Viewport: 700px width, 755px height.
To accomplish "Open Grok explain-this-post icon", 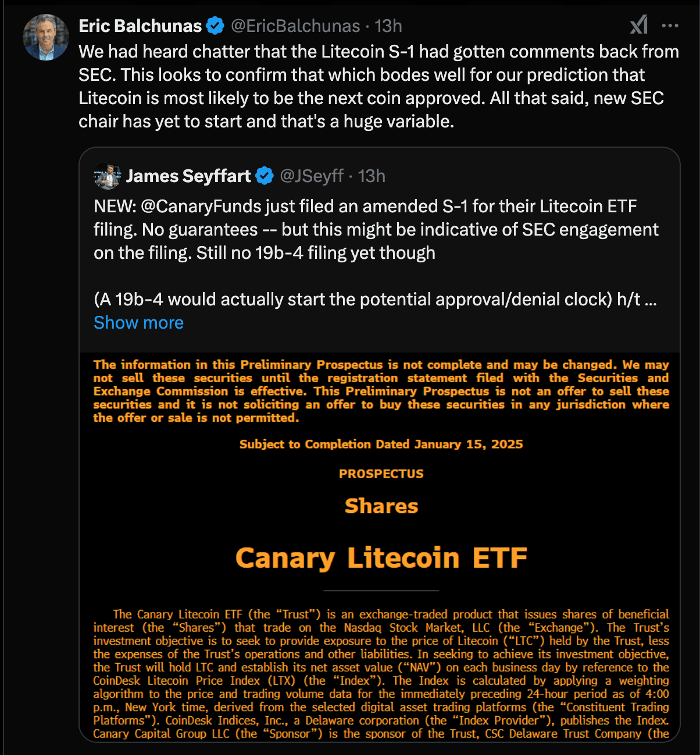I will [x=639, y=25].
